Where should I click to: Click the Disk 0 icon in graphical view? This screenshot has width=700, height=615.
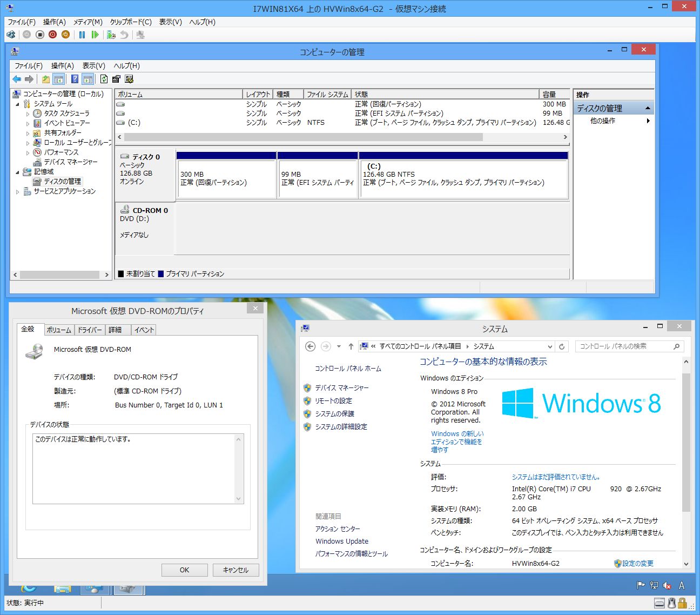click(x=125, y=157)
